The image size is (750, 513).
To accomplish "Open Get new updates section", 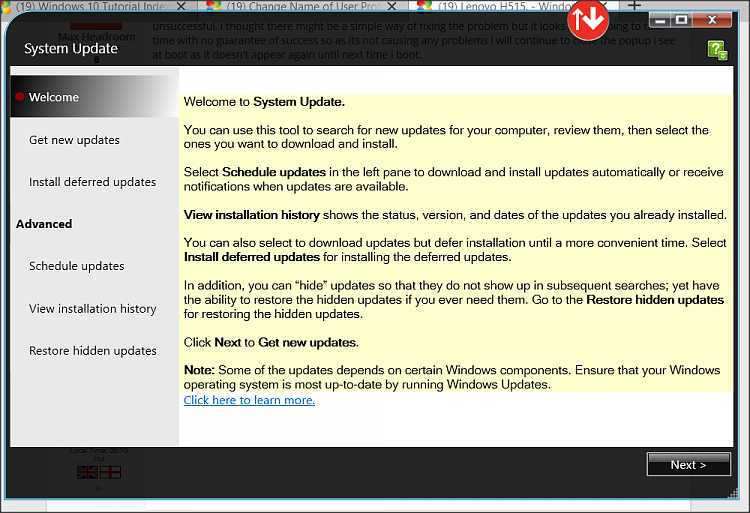I will point(74,140).
